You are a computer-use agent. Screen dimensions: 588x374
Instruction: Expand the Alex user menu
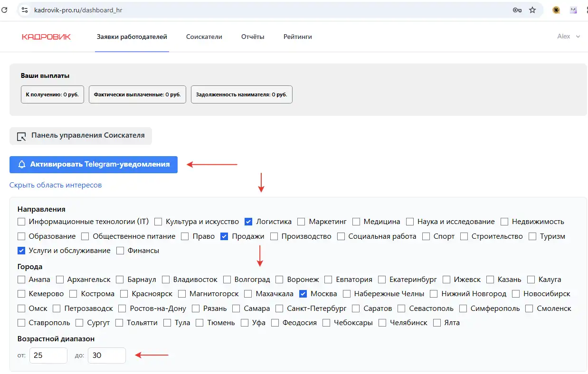[569, 37]
